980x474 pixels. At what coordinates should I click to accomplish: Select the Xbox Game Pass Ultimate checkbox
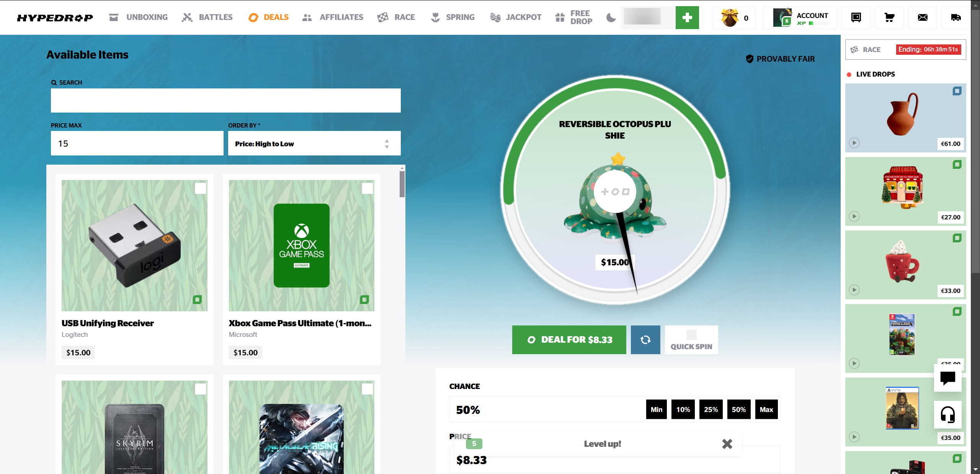pyautogui.click(x=367, y=188)
